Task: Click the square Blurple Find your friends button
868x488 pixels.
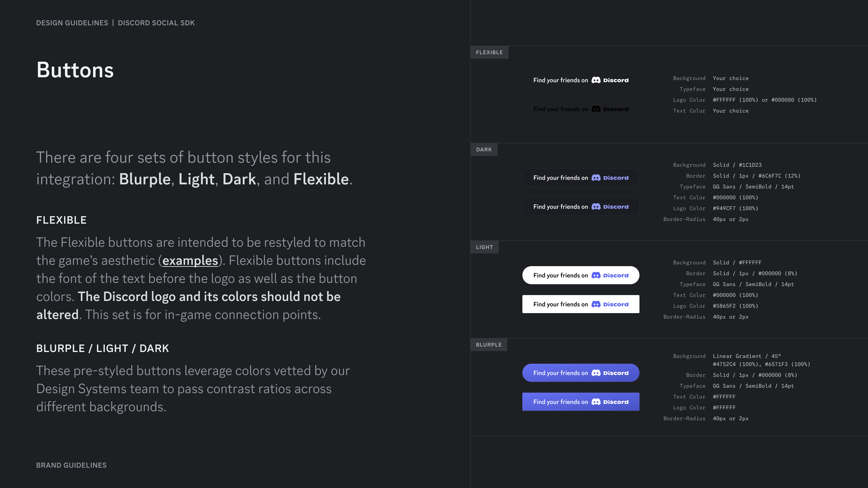Action: (x=580, y=402)
